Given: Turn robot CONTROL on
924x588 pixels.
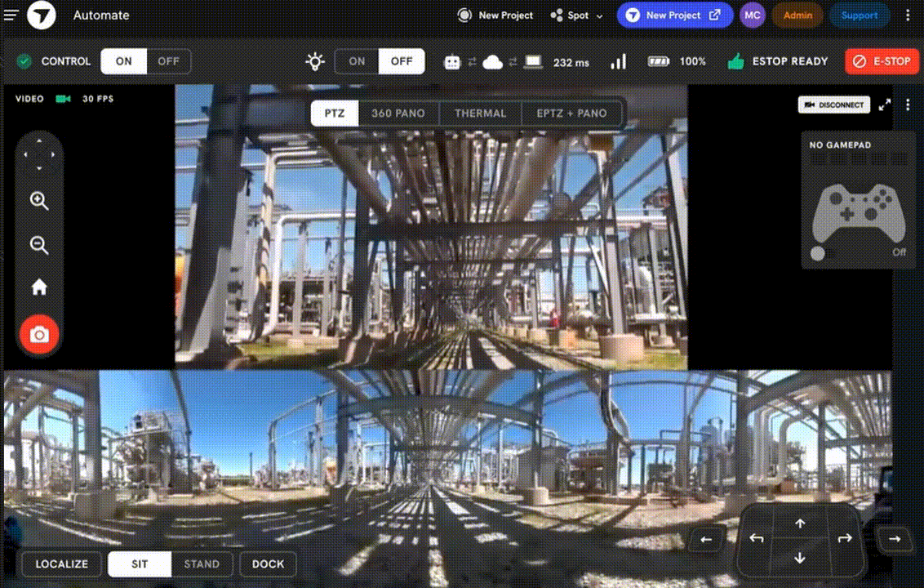Looking at the screenshot, I should 124,61.
